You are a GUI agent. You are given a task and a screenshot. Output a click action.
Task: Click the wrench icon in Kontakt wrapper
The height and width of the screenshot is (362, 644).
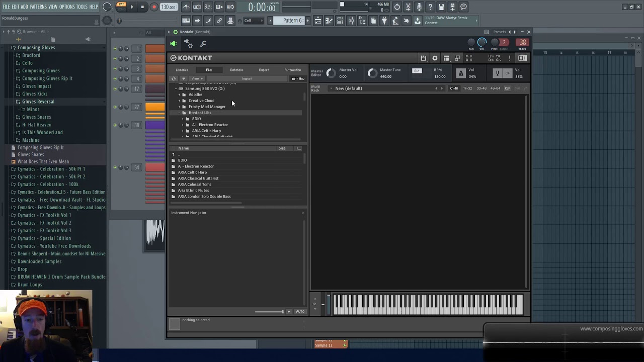pyautogui.click(x=203, y=44)
